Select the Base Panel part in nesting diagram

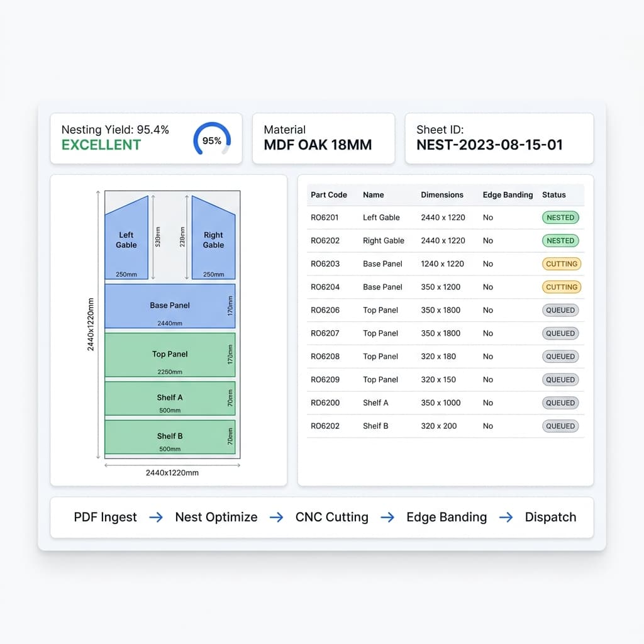pos(170,306)
